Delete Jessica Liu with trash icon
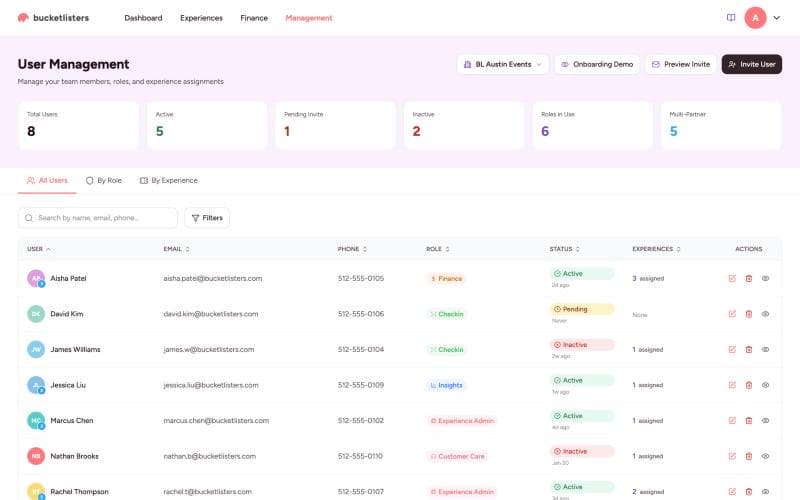Screen dimensions: 800x500 [x=748, y=385]
